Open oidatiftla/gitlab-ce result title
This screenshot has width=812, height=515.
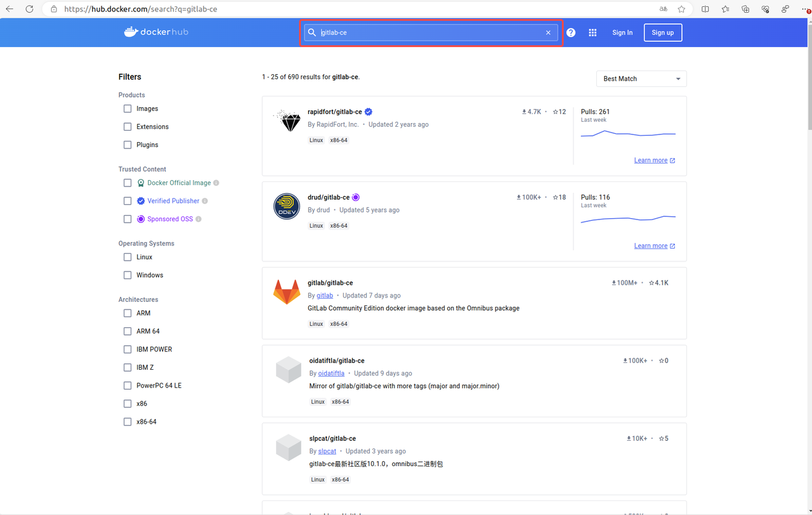[x=337, y=361]
